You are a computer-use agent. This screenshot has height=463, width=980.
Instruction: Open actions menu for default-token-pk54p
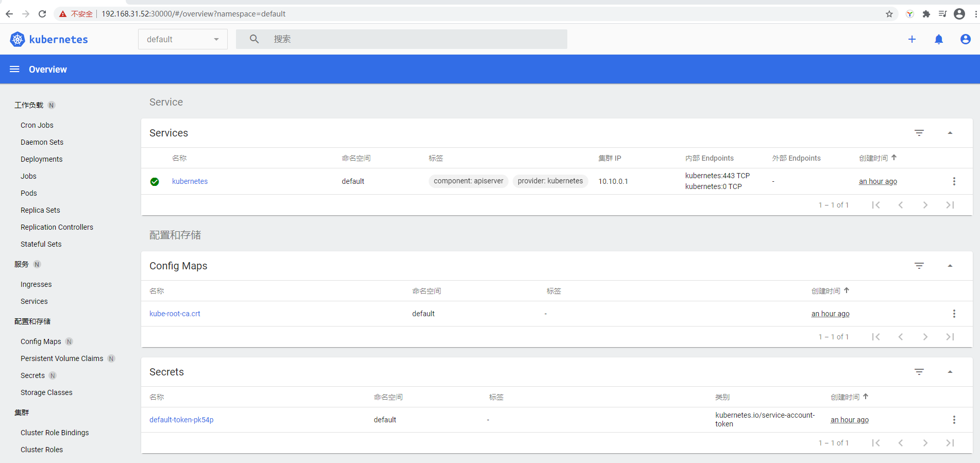coord(954,420)
